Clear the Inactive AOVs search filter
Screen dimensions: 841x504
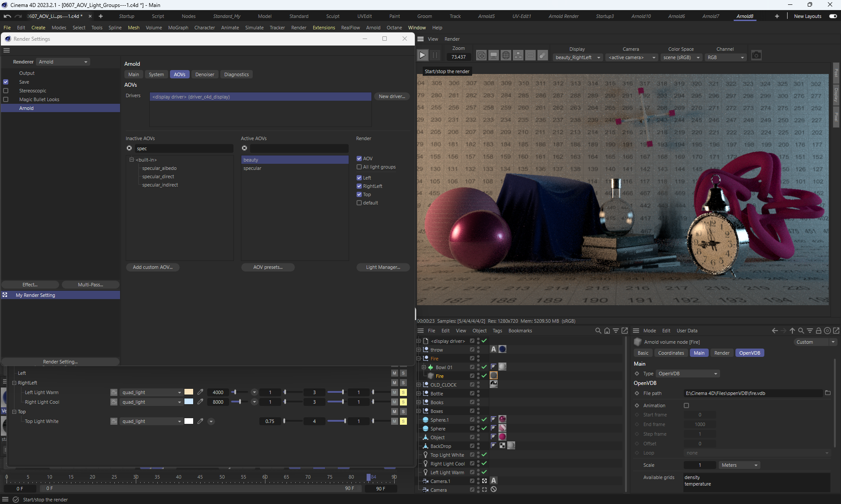[x=129, y=148]
